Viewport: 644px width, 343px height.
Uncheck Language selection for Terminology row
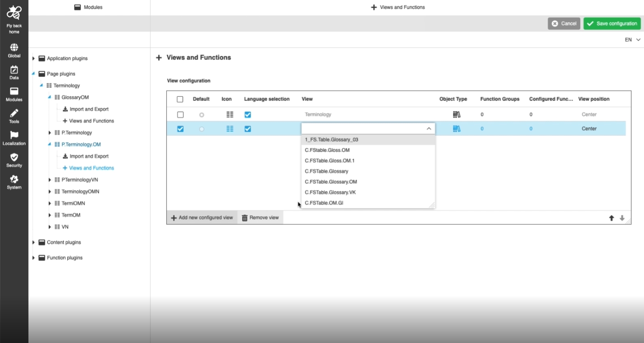pos(248,115)
